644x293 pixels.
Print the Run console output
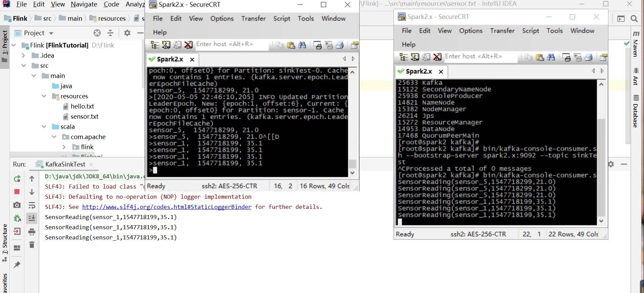(32, 232)
